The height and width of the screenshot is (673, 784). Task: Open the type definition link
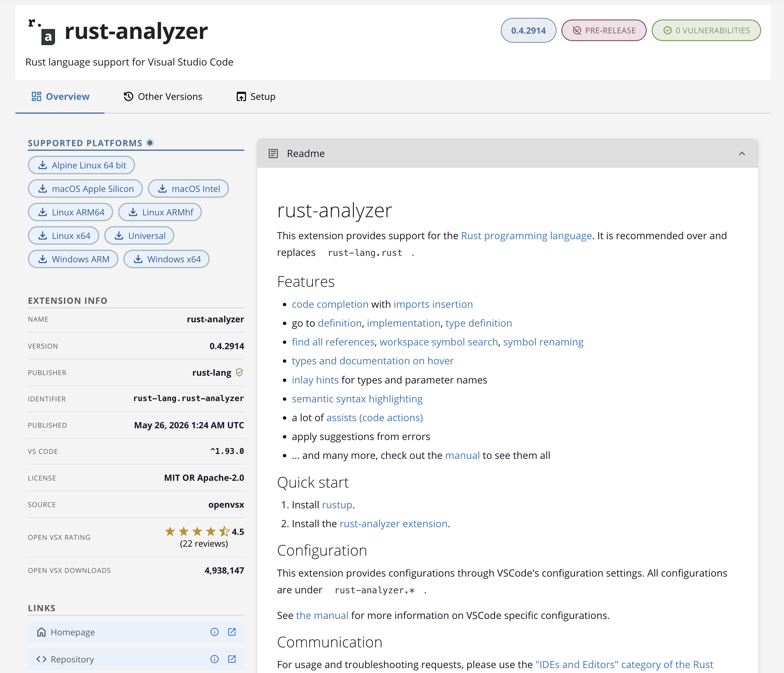pyautogui.click(x=479, y=323)
